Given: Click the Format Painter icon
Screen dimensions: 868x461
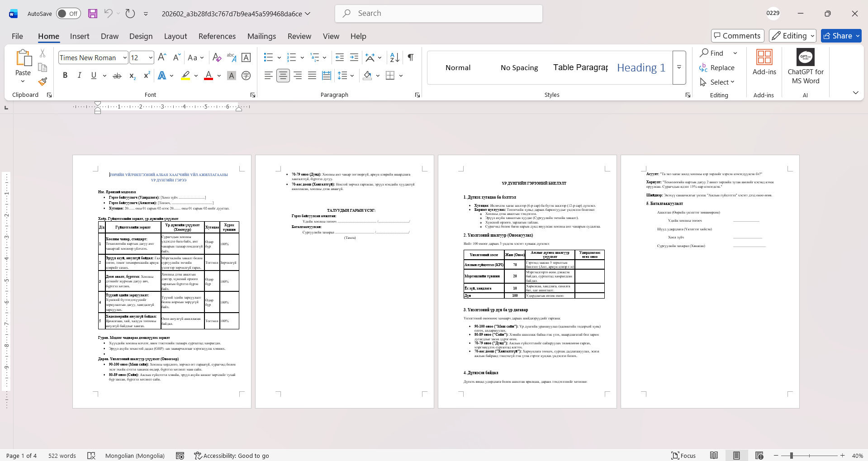Looking at the screenshot, I should tap(43, 82).
